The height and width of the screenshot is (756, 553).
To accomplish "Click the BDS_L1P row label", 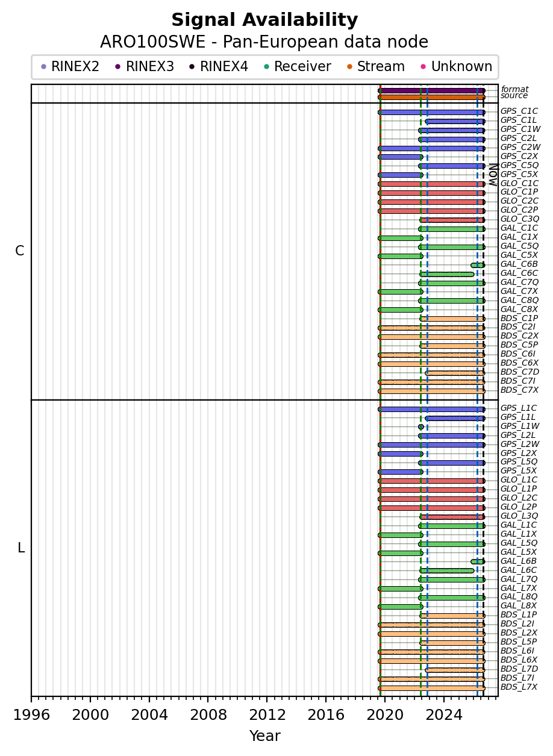I will pos(519,614).
